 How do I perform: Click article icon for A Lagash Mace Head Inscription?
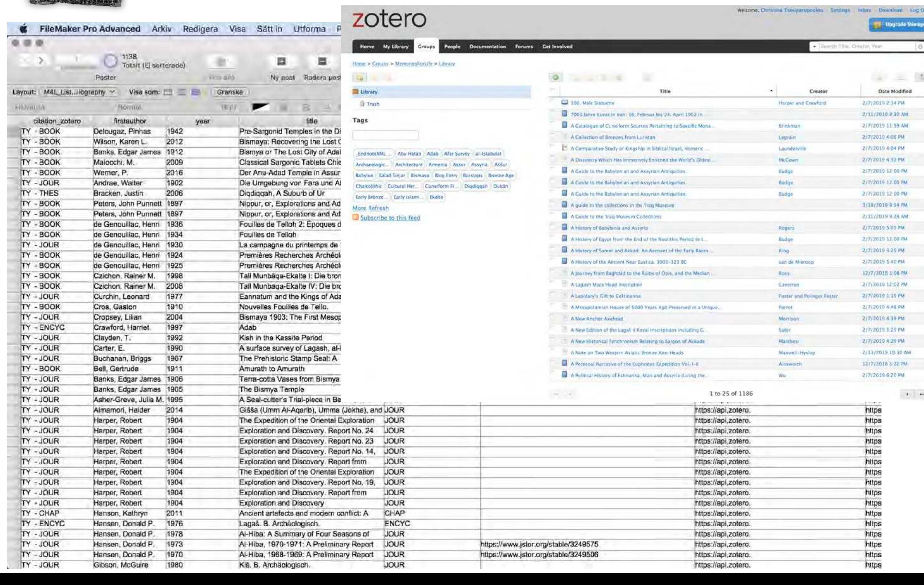(x=564, y=284)
